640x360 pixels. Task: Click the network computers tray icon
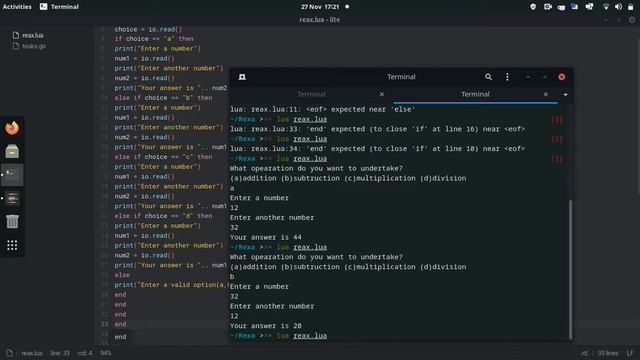(x=589, y=7)
